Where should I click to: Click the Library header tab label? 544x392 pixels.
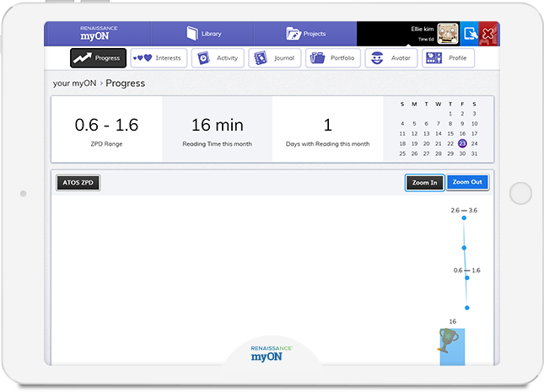tap(212, 34)
